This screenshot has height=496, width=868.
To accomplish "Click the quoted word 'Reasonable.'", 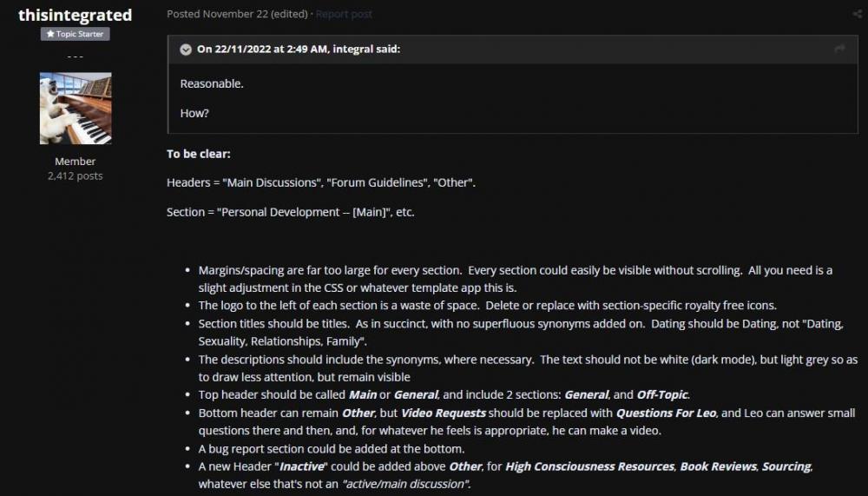I will 212,84.
